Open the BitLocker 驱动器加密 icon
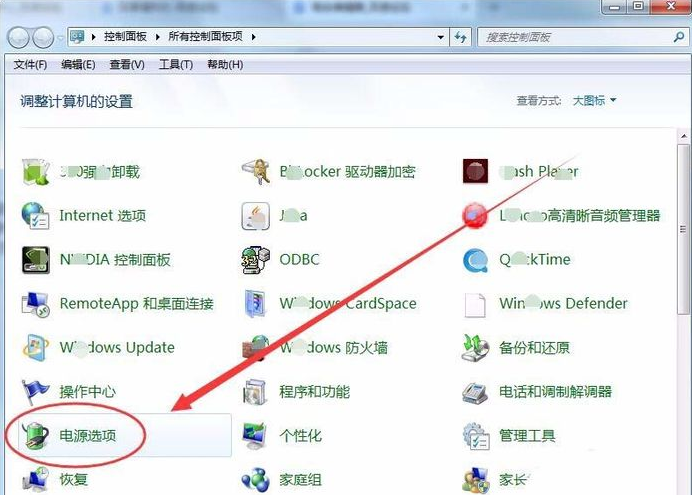 tap(256, 171)
